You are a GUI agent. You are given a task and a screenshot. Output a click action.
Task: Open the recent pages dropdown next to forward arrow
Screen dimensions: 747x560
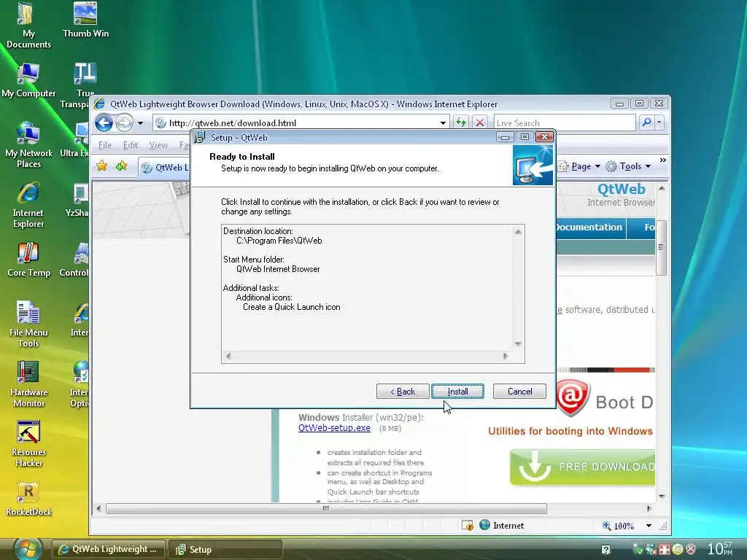pos(140,122)
